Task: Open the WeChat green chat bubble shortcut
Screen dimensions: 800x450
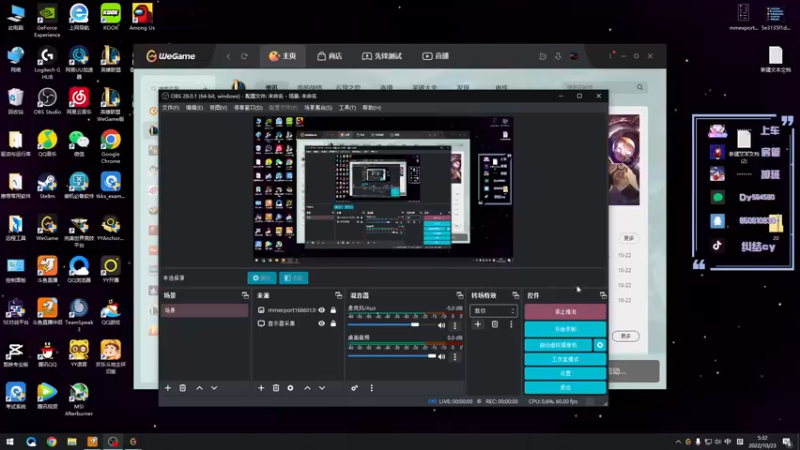Action: 79,143
